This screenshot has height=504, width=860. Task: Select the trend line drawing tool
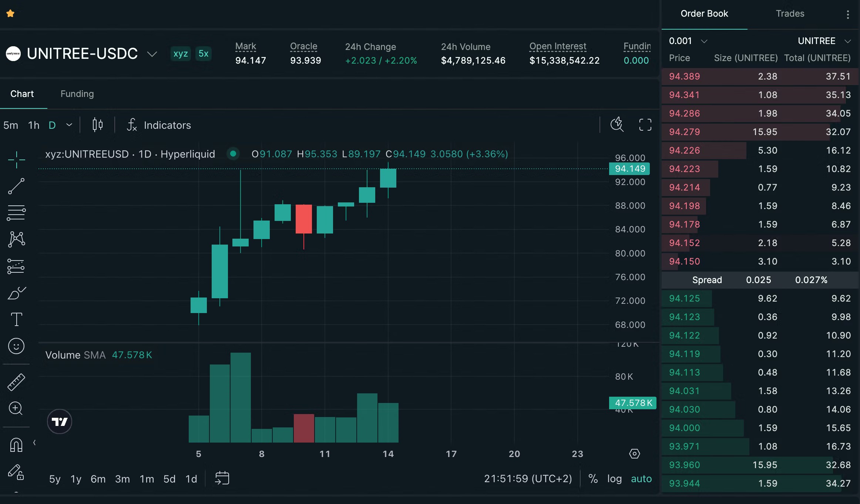pos(16,186)
